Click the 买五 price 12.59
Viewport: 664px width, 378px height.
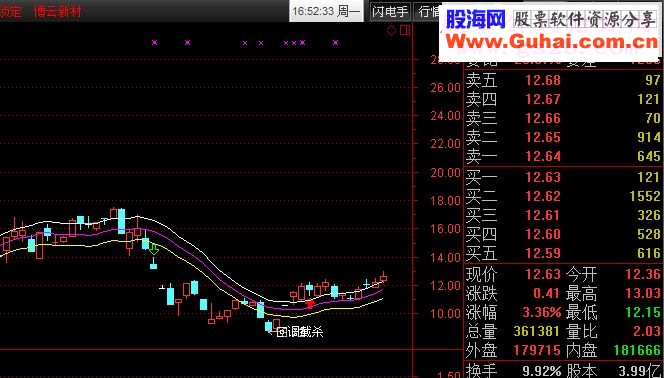543,254
